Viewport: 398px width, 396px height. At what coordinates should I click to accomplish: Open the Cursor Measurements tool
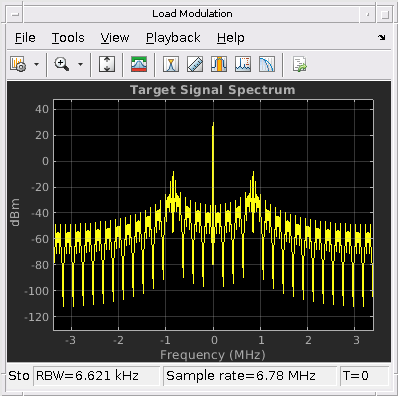pyautogui.click(x=171, y=64)
